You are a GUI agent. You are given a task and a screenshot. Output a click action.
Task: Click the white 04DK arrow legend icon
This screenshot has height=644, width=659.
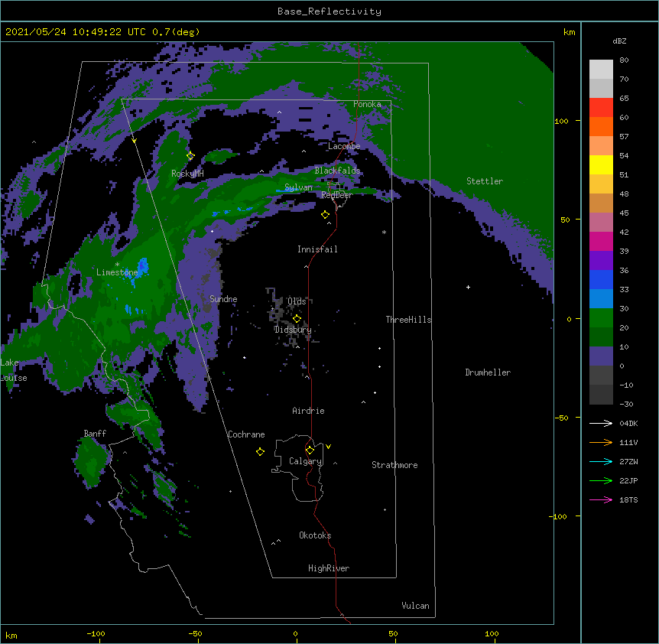pos(601,423)
